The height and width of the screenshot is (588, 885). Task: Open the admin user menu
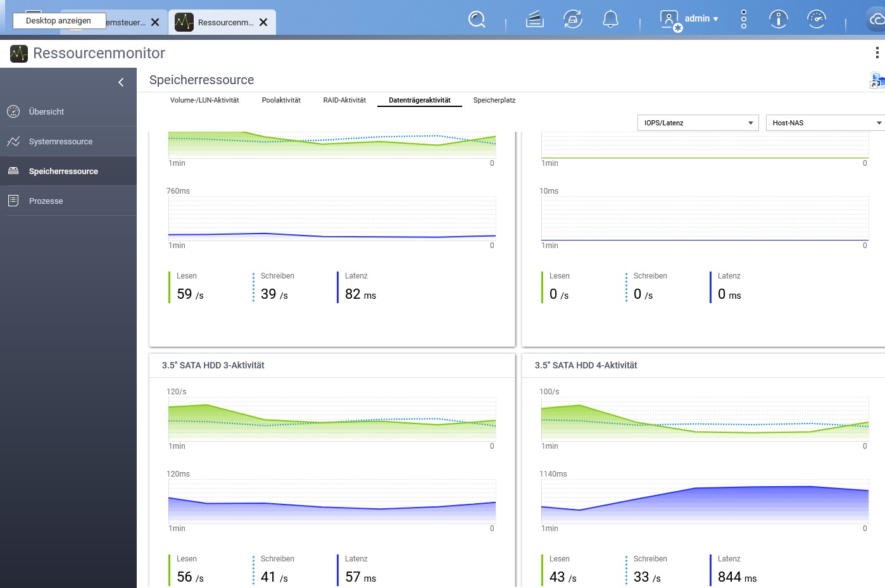[689, 19]
